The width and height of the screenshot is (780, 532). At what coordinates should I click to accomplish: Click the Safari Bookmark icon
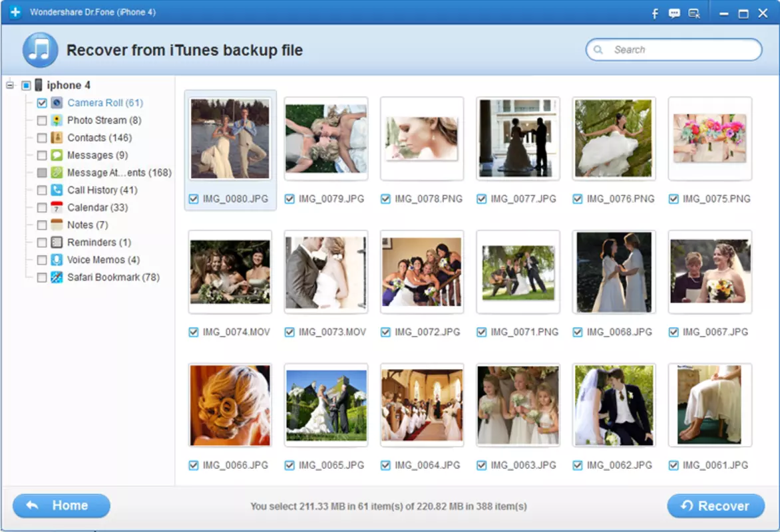tap(57, 277)
